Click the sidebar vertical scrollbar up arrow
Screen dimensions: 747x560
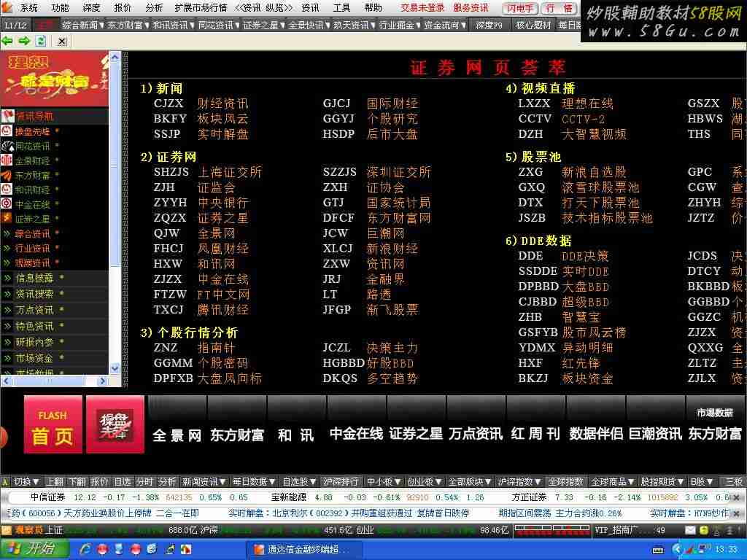pyautogui.click(x=115, y=57)
